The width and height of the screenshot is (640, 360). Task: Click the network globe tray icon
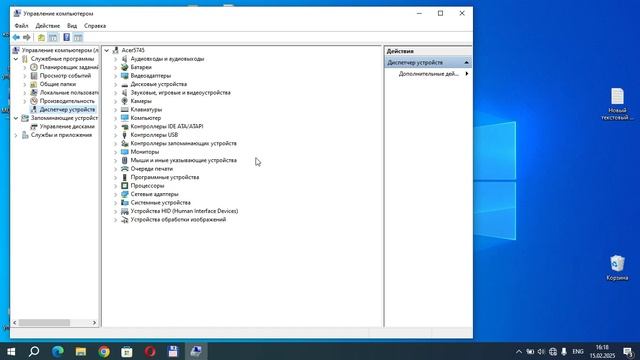click(553, 351)
